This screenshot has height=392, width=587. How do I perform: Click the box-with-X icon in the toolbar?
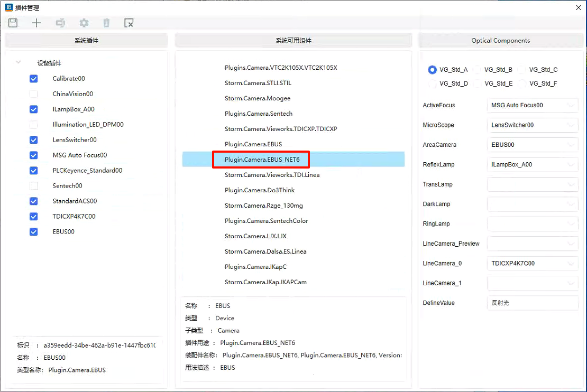point(129,23)
